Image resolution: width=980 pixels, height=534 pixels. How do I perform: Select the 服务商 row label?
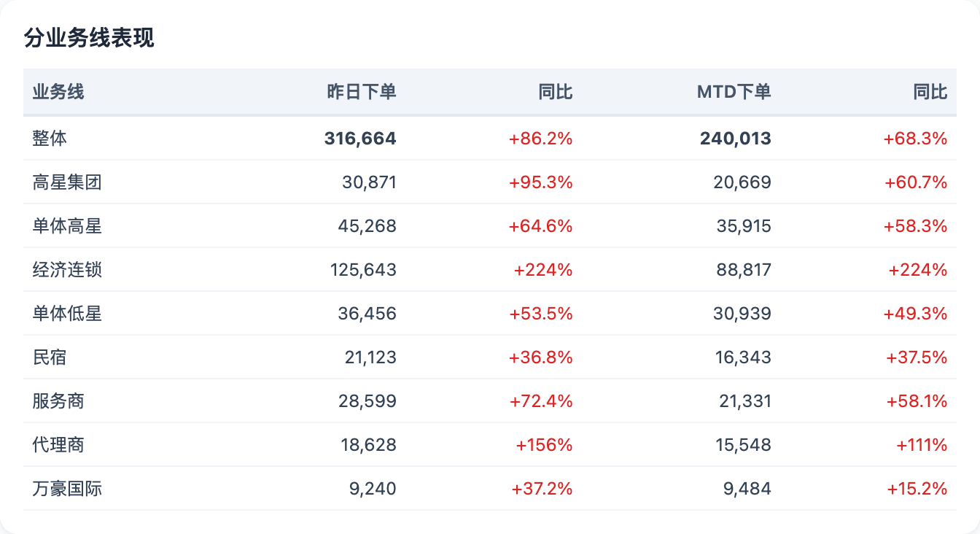click(58, 401)
